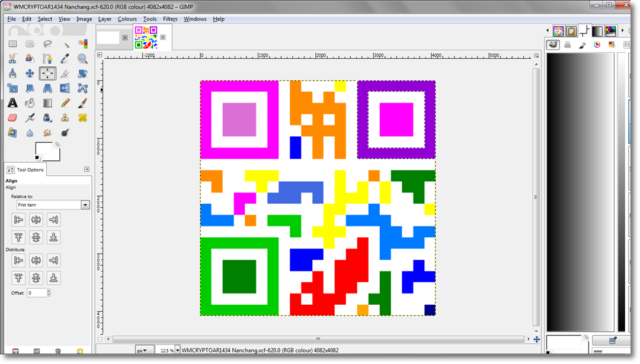Image resolution: width=640 pixels, height=364 pixels.
Task: Close the QR code image tab
Action: point(163,37)
